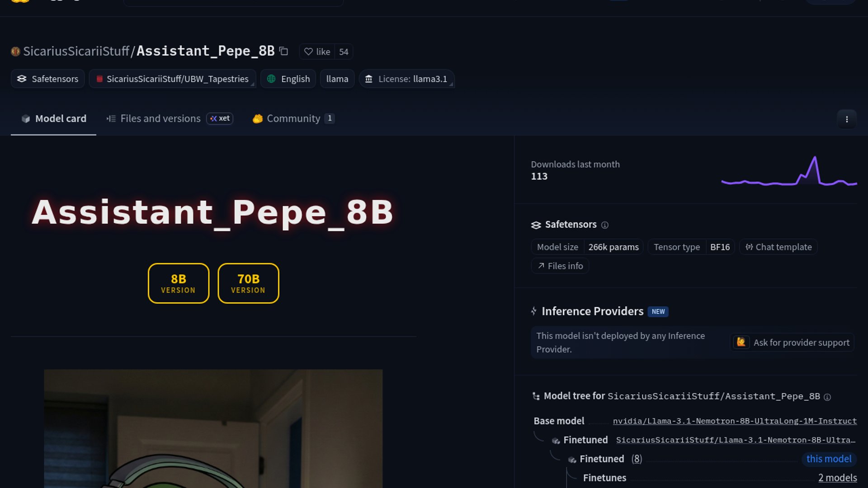The image size is (868, 488).
Task: Open the nvidia Nemotron base model link
Action: coord(734,421)
